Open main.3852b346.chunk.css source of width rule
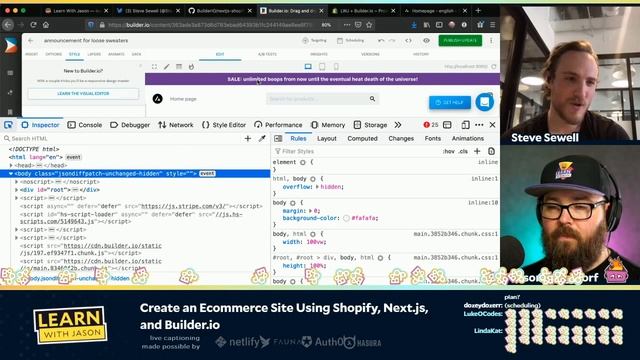 coord(456,234)
